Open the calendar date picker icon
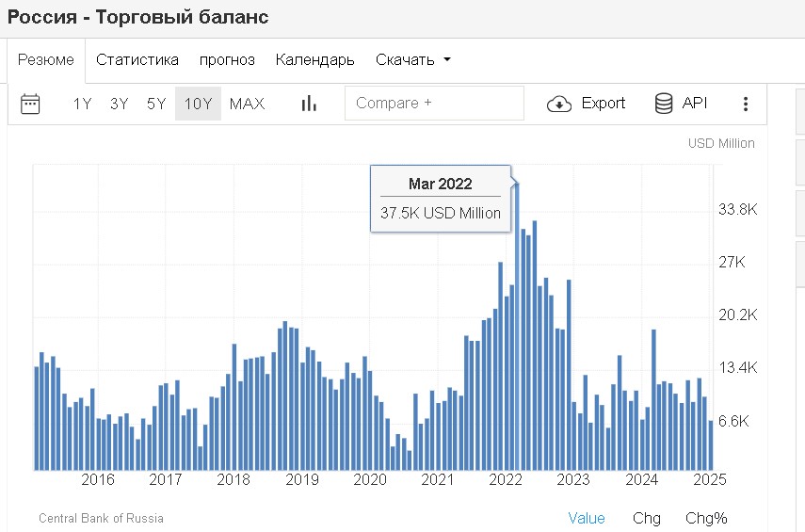Viewport: 805px width, 532px height. point(30,104)
